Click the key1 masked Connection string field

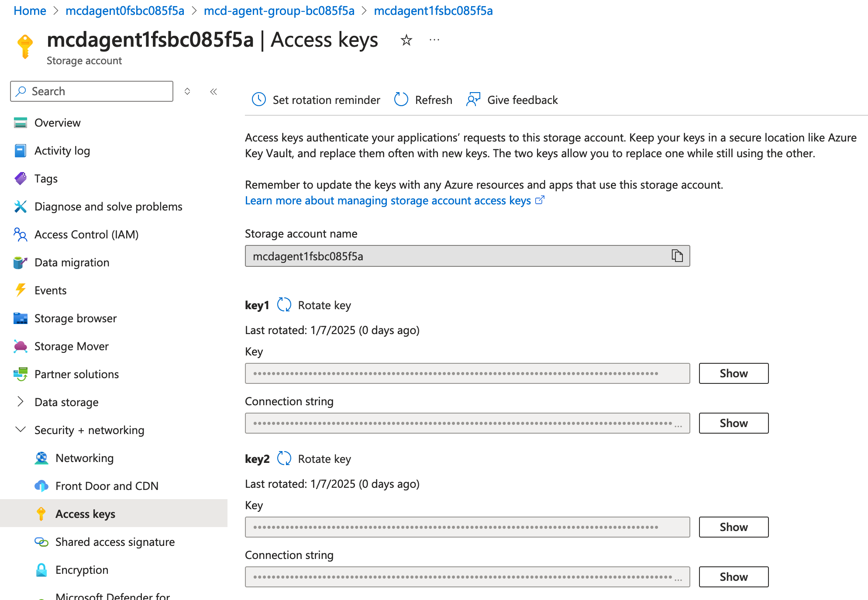click(x=467, y=423)
